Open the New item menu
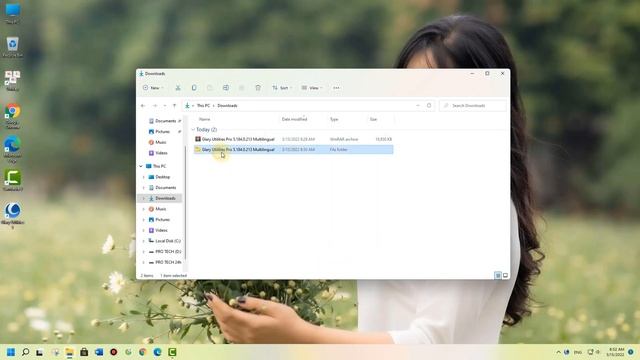 pyautogui.click(x=153, y=88)
